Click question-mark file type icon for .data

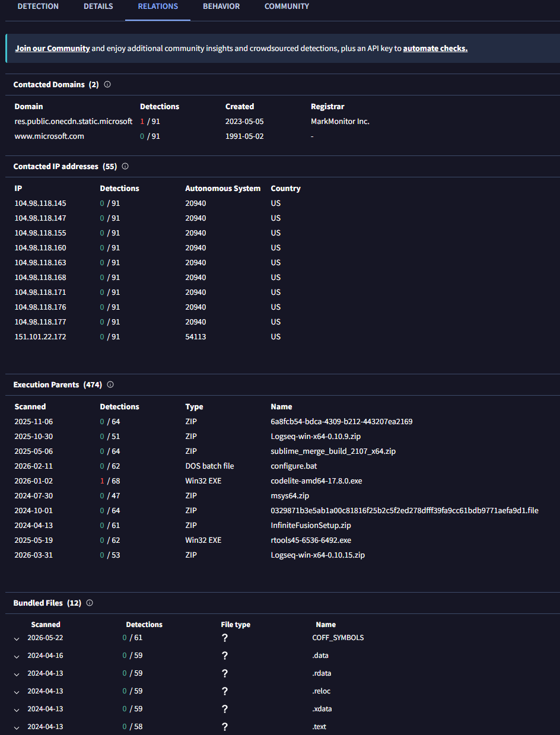[x=225, y=656]
